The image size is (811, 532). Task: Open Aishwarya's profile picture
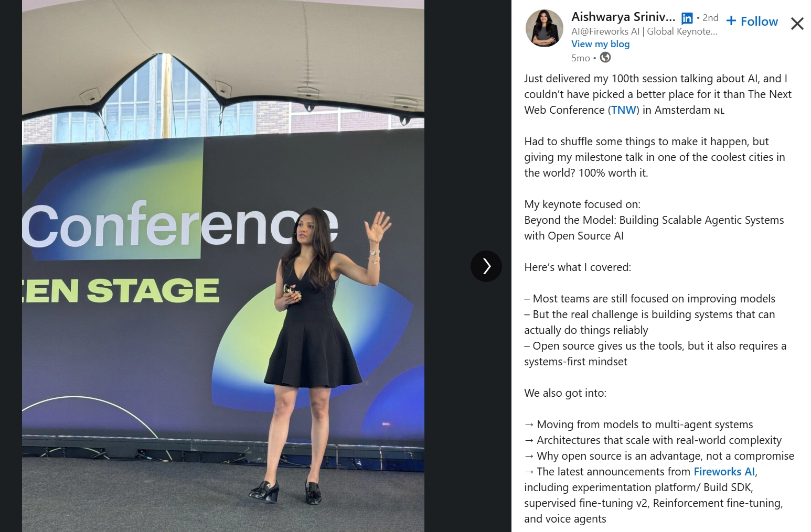(x=544, y=28)
